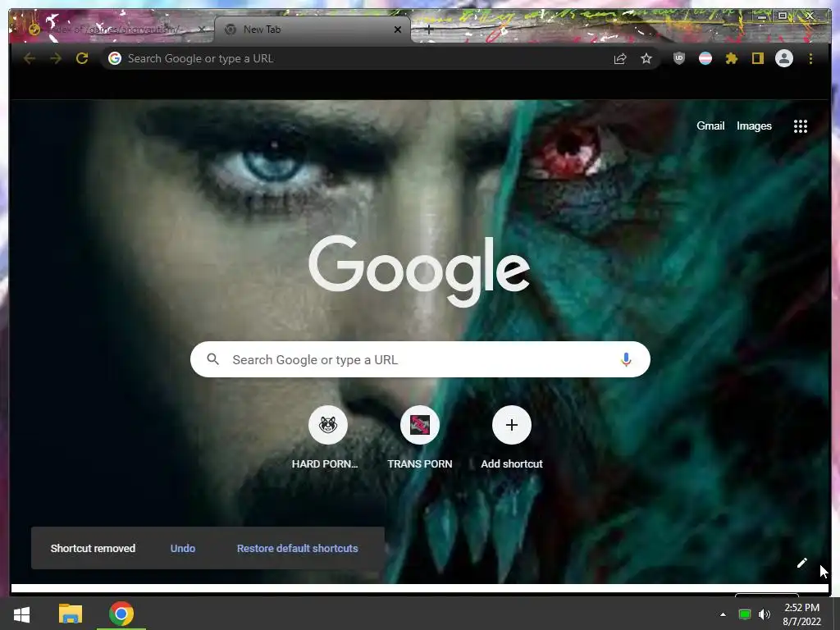Open the profile avatar menu
The image size is (840, 630).
coord(784,58)
